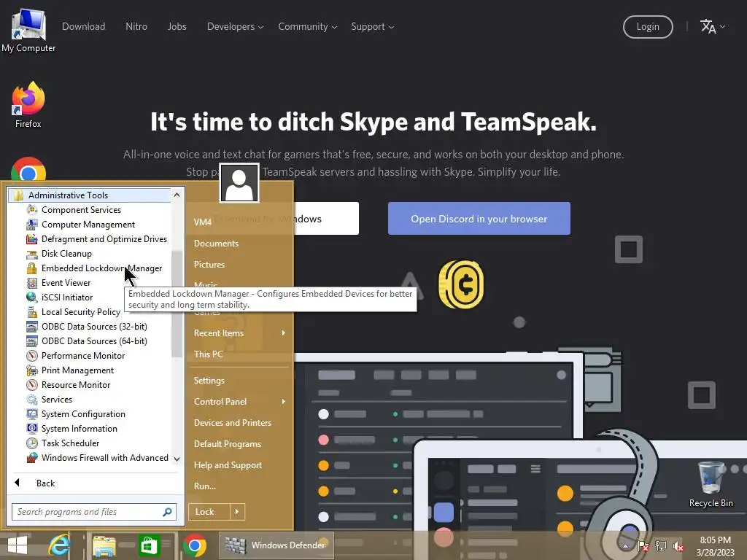Click the scroll-down arrow of programs list

point(177,459)
